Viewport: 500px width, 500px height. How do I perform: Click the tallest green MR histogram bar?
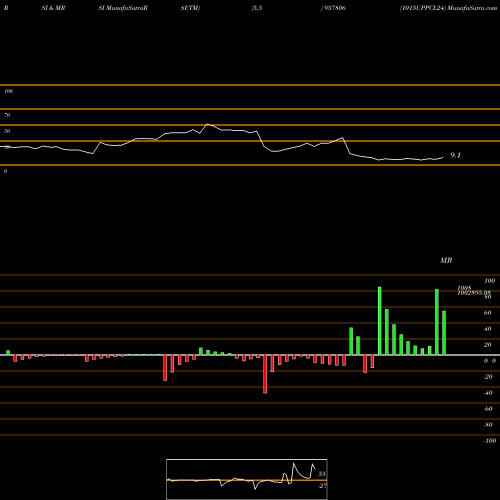(380, 321)
